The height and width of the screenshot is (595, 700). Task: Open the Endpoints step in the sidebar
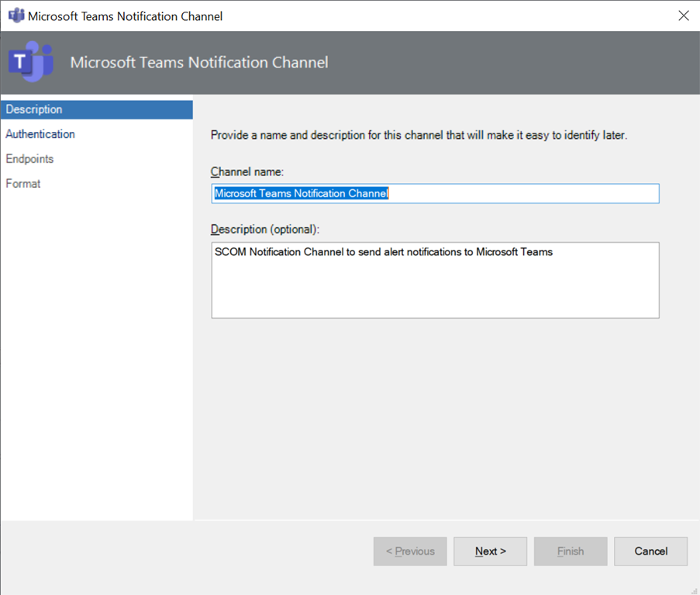click(29, 159)
